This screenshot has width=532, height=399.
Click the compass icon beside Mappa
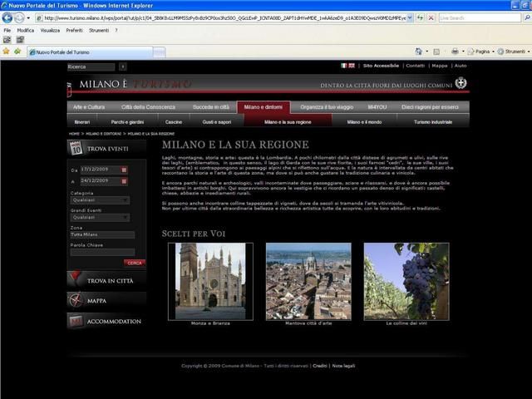76,300
